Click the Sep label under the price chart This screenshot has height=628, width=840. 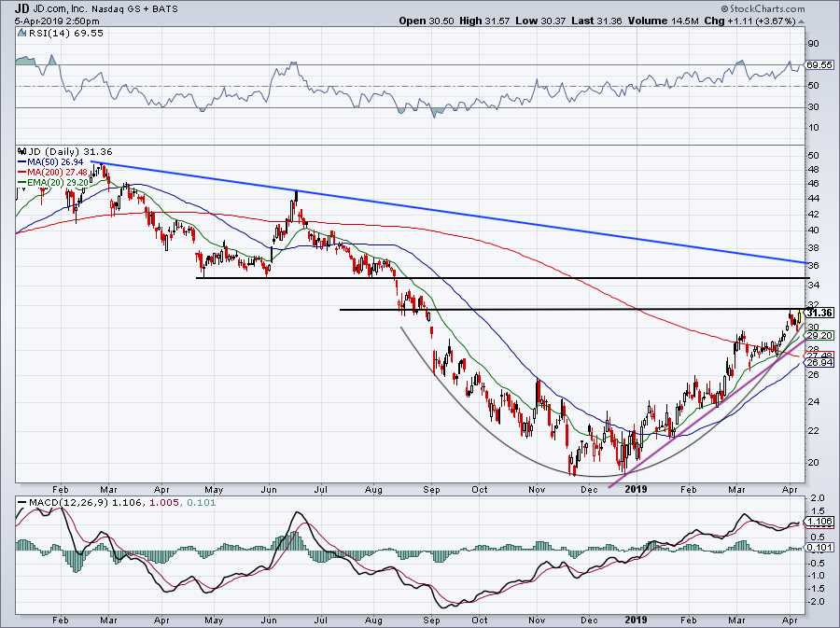431,489
